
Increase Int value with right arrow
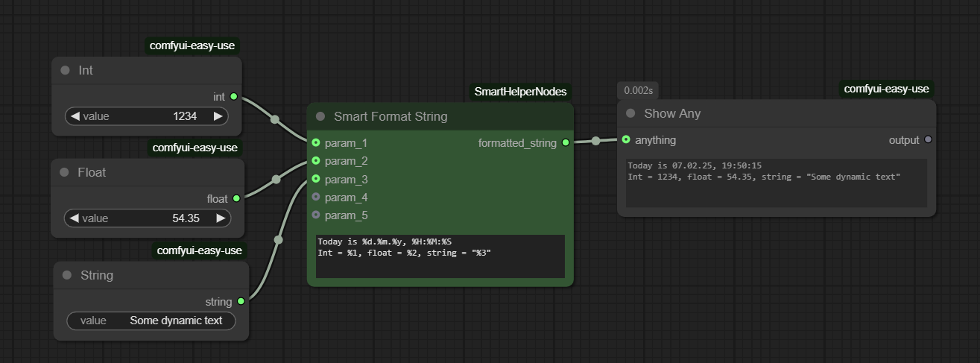point(218,116)
